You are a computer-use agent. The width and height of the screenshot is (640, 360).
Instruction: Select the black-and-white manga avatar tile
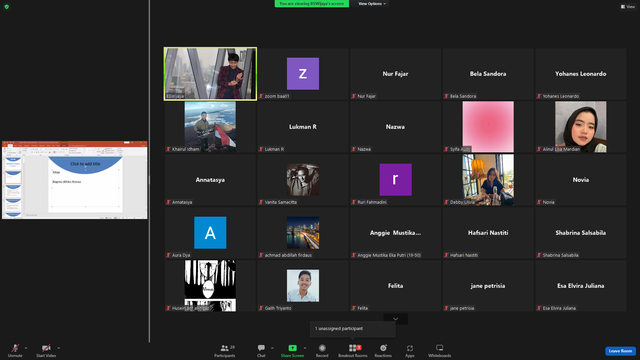[210, 286]
